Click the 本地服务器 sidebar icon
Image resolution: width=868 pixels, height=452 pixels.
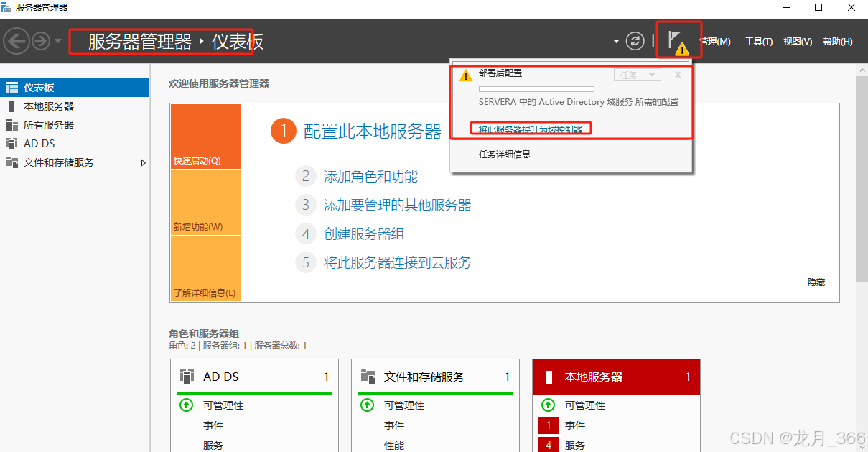tap(11, 106)
